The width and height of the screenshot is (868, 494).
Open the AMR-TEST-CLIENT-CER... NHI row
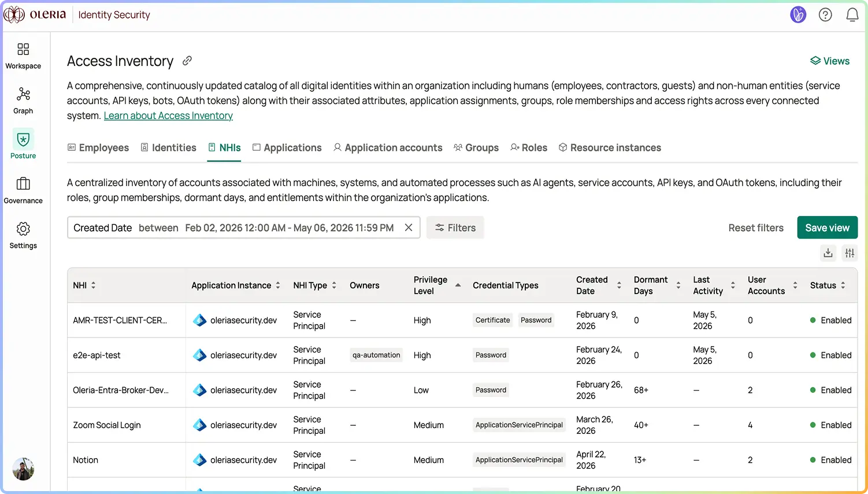(x=120, y=320)
